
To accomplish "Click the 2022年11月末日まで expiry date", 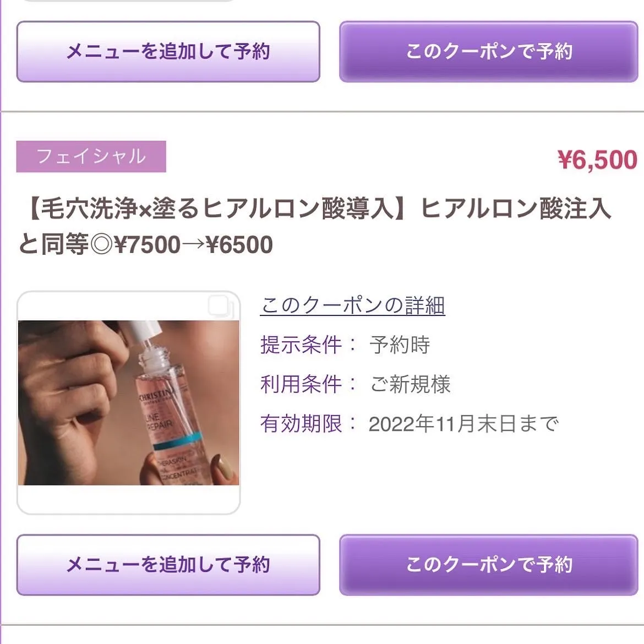I will (463, 424).
